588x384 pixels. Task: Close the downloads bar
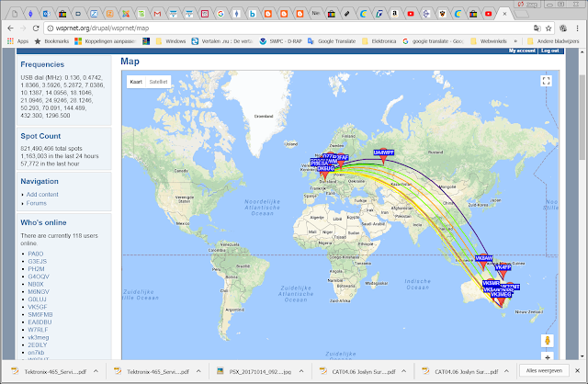pyautogui.click(x=578, y=370)
